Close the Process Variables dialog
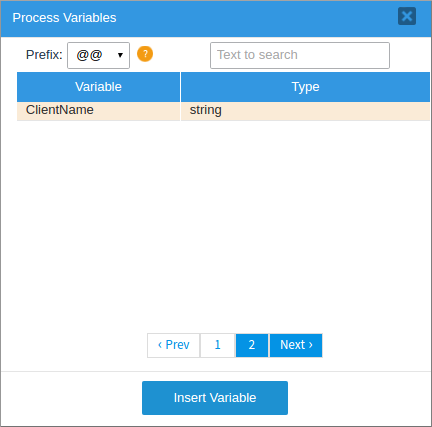Screen dimensions: 432x427 click(x=407, y=16)
